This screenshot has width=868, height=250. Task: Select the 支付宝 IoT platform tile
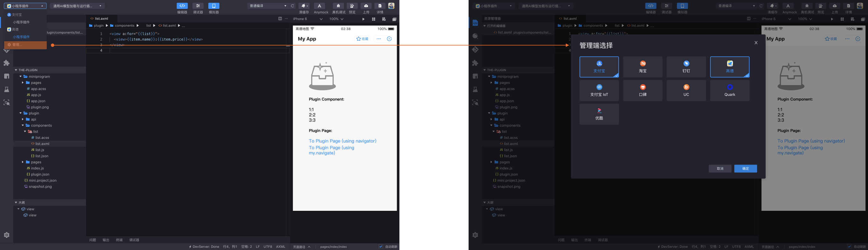[x=599, y=91]
